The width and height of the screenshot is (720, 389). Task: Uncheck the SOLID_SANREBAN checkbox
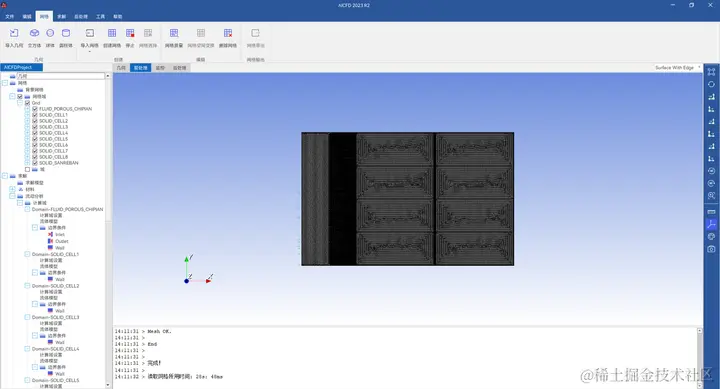[35, 163]
